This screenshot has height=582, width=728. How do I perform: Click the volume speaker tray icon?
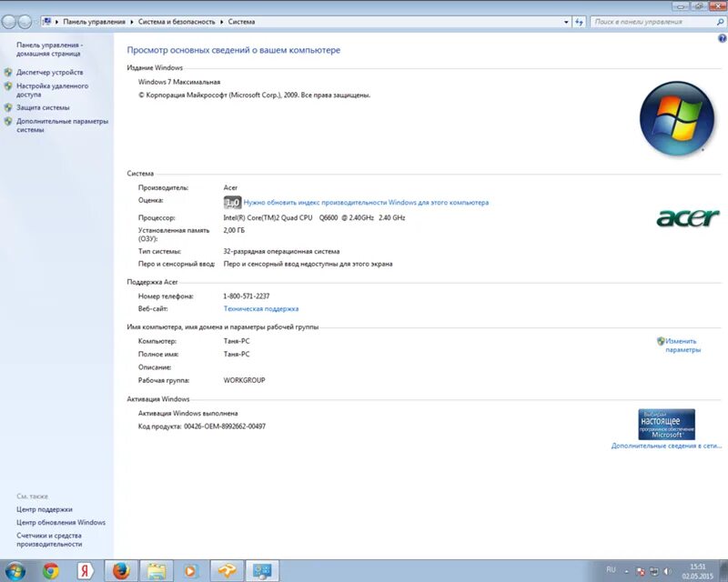(668, 571)
